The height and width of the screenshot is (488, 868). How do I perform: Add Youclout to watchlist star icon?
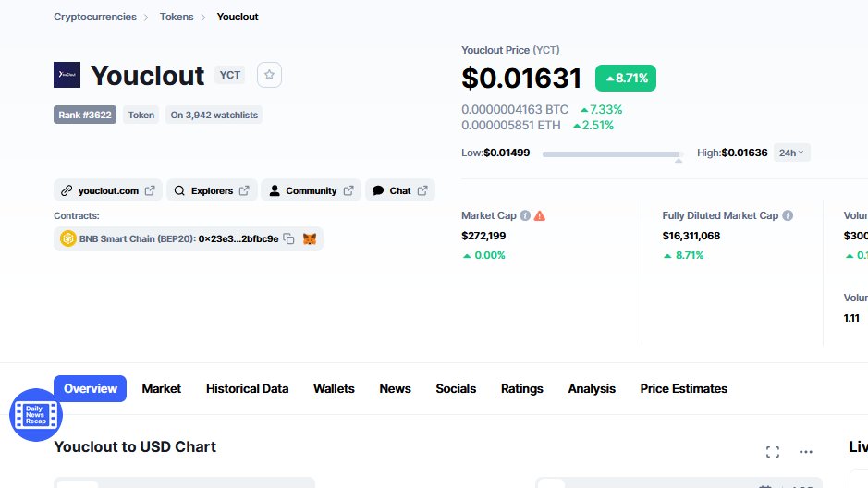(269, 75)
